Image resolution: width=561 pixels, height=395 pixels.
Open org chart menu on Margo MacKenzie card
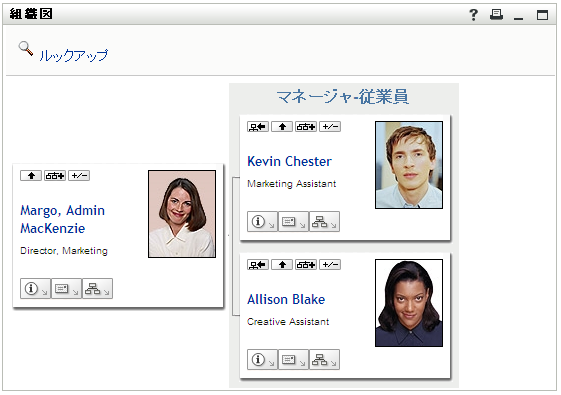coord(97,288)
